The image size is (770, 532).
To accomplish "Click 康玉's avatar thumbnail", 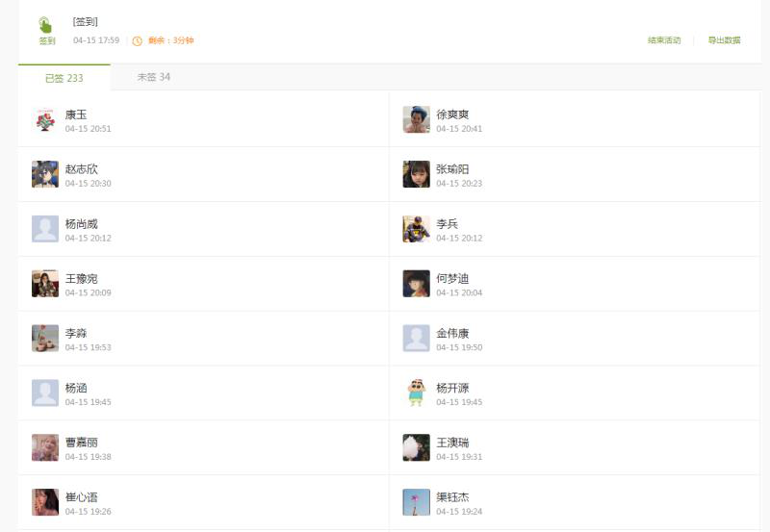I will (x=45, y=120).
